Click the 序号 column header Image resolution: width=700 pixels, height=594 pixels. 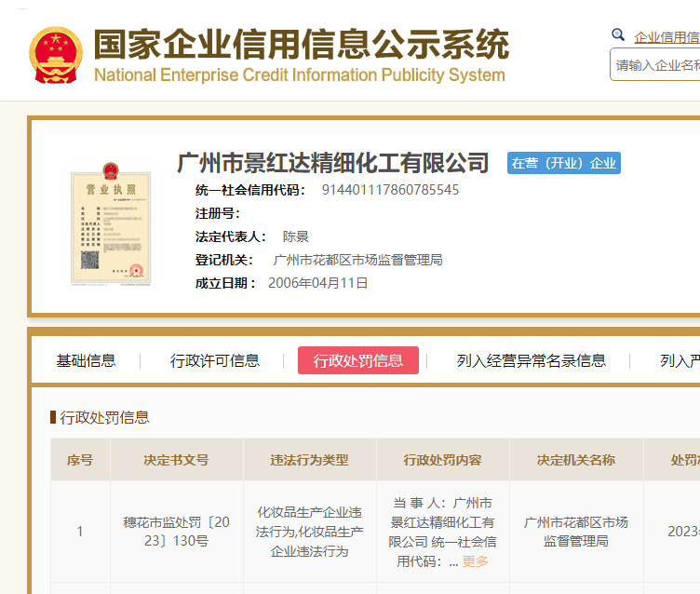(x=80, y=460)
